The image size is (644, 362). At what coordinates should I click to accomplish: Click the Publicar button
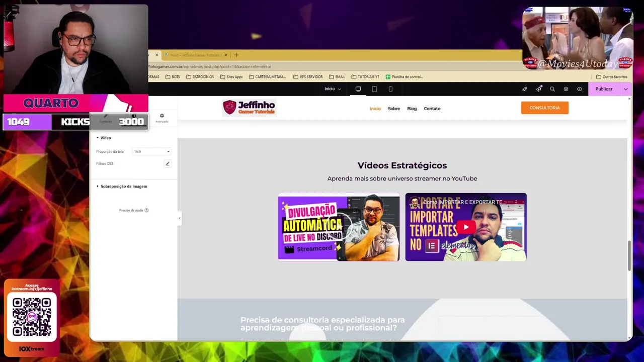coord(604,89)
